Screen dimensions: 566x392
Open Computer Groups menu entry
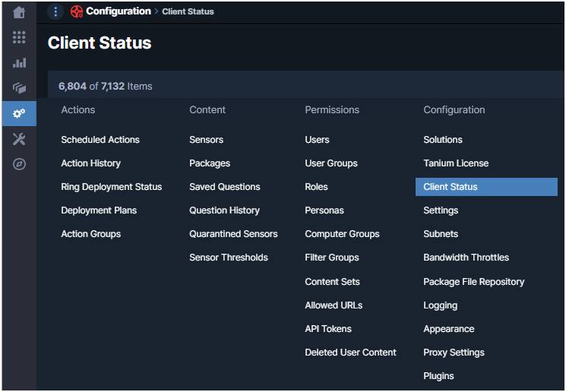coord(342,234)
